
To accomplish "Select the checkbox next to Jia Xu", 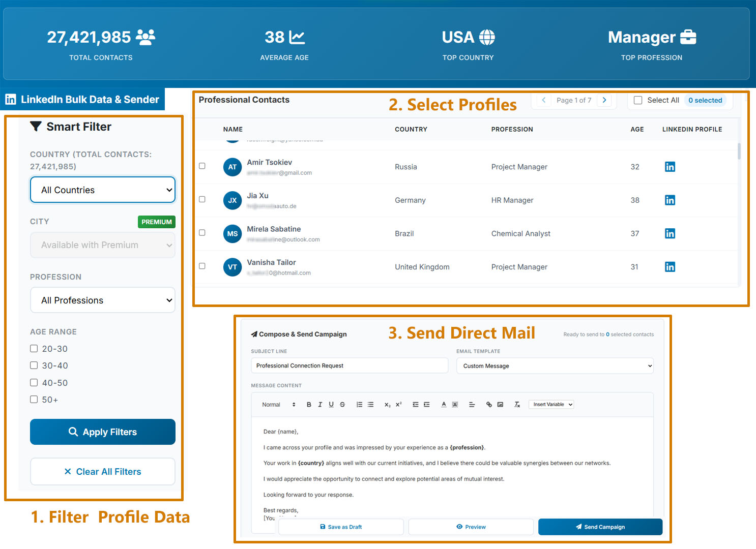I will (202, 199).
